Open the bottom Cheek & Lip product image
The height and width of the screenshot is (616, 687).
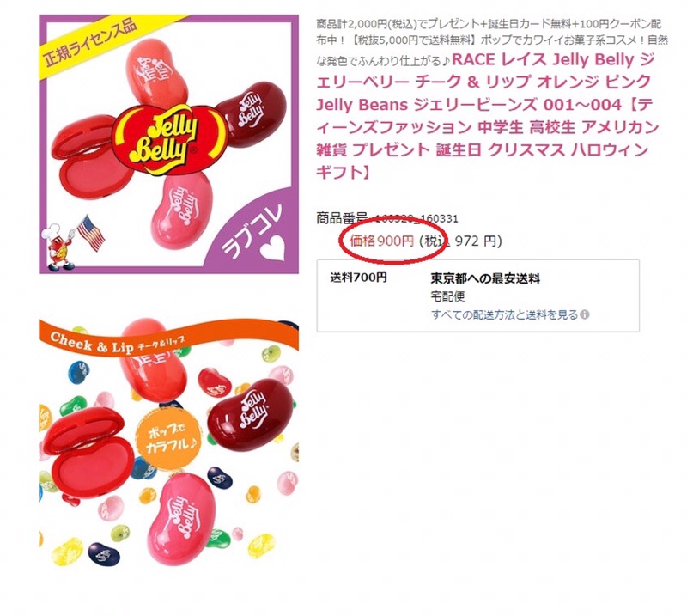[x=168, y=442]
